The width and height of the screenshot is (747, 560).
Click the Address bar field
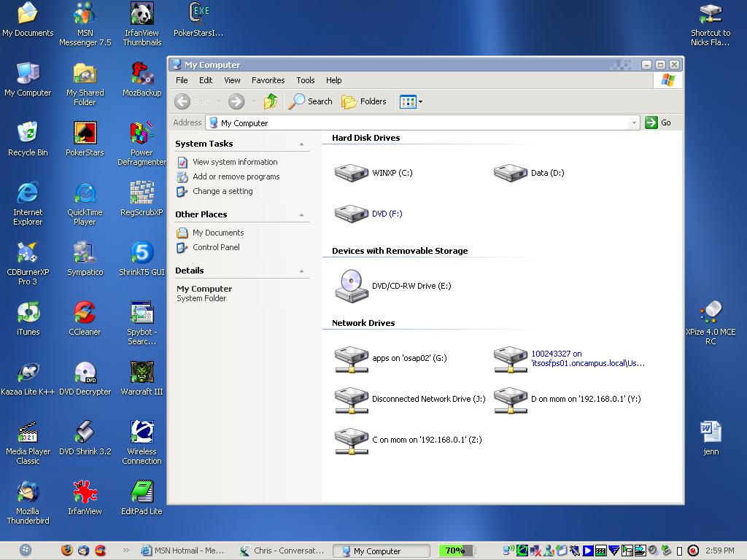tap(422, 122)
